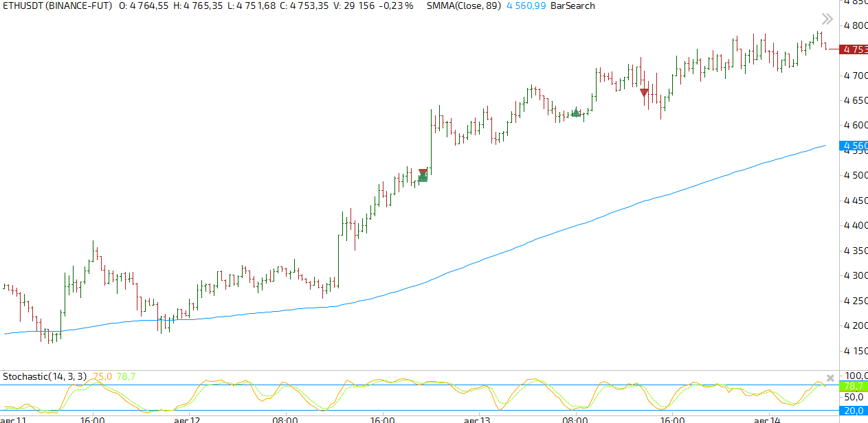Click the 4 350 level on price axis
Screen dimensions: 868x423
coord(855,251)
